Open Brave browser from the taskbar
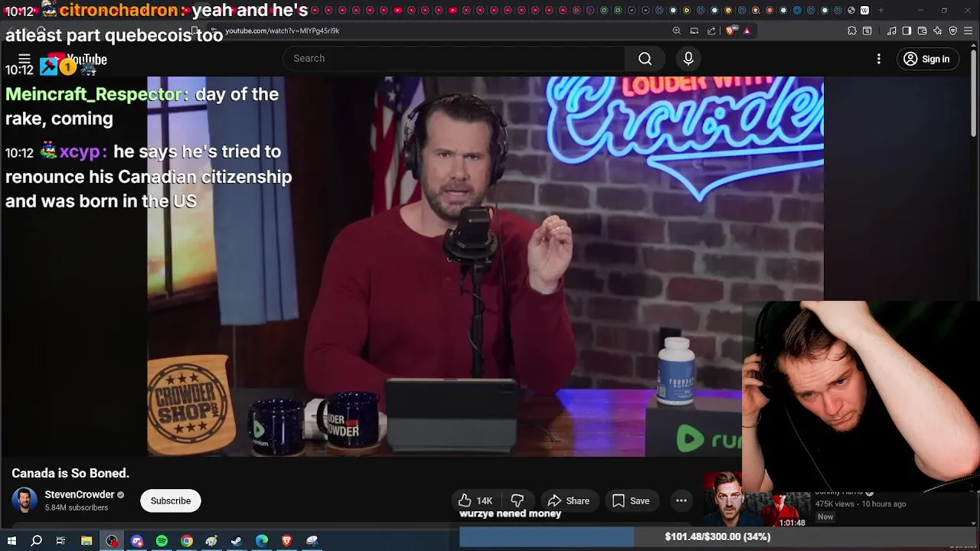 coord(287,541)
